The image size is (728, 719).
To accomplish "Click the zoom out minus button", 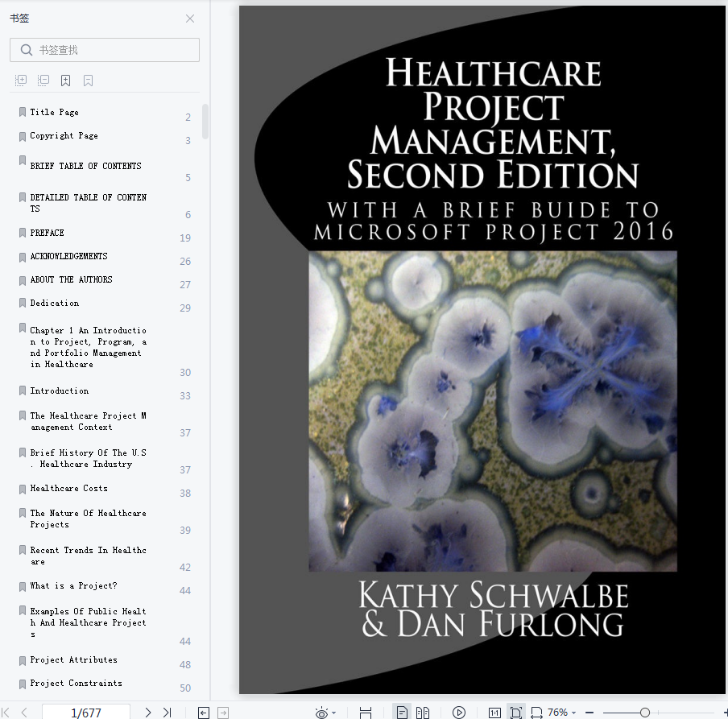I will tap(589, 713).
